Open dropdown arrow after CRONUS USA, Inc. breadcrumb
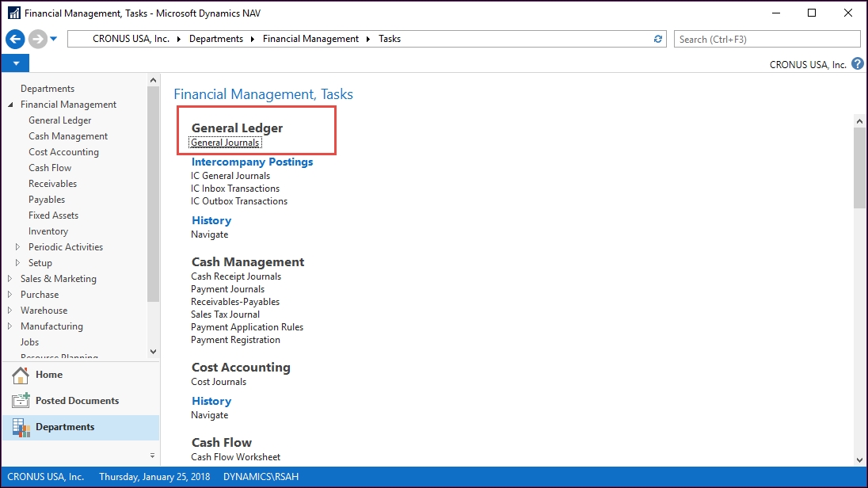The height and width of the screenshot is (488, 868). coord(179,39)
